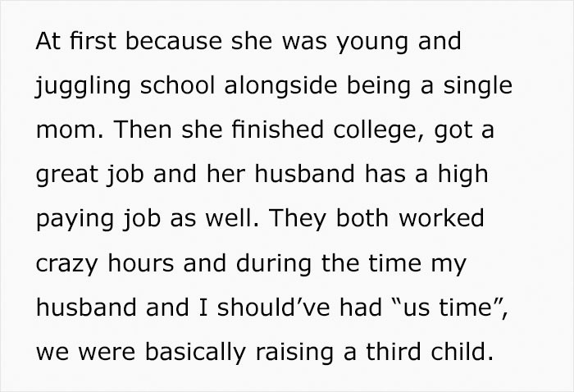Click the word "Then" beginning the second sentence
The image size is (574, 392).
click(x=143, y=130)
